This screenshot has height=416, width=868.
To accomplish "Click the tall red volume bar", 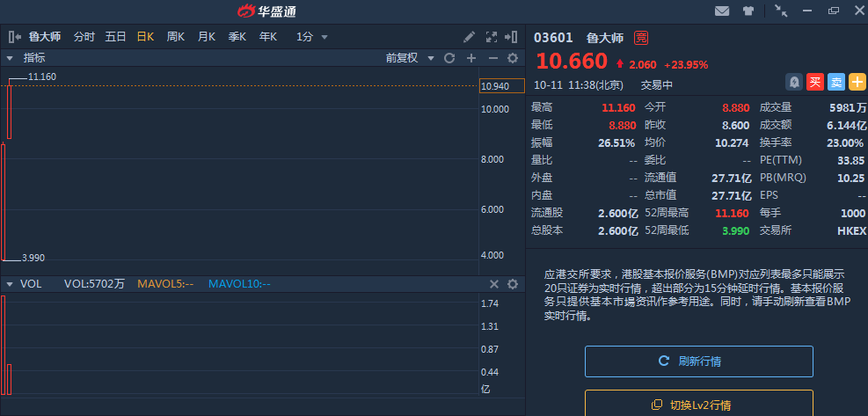I will [x=4, y=345].
